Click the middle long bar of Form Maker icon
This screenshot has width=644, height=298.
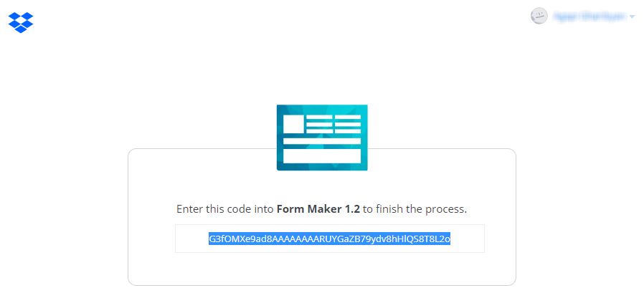(322, 141)
